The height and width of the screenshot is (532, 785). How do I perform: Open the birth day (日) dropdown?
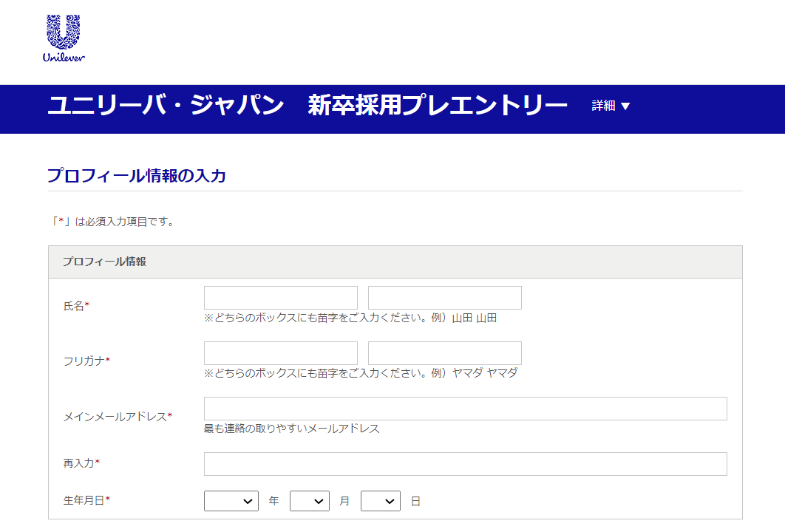[380, 501]
